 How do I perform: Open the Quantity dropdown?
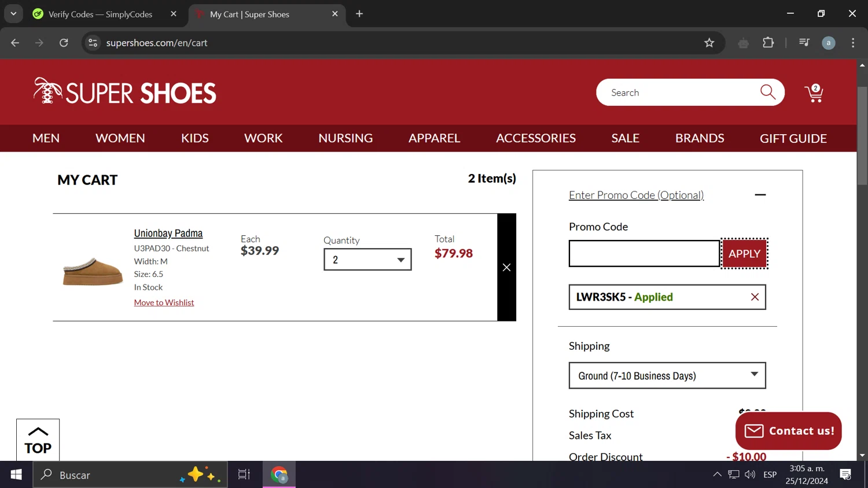[x=367, y=260]
